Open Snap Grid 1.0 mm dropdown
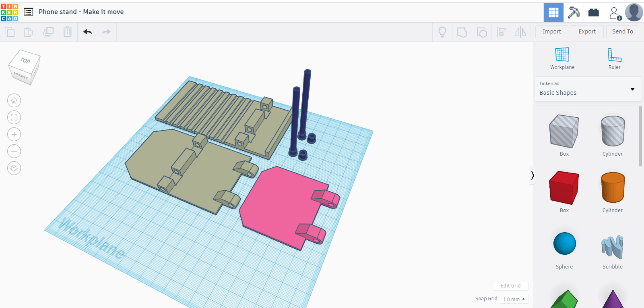The height and width of the screenshot is (308, 644). point(514,299)
